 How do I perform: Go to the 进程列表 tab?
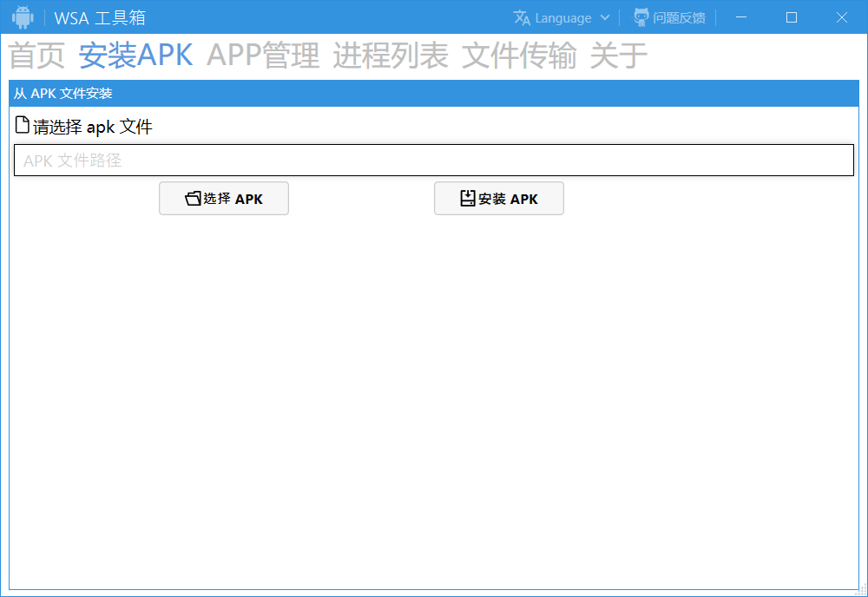[391, 56]
